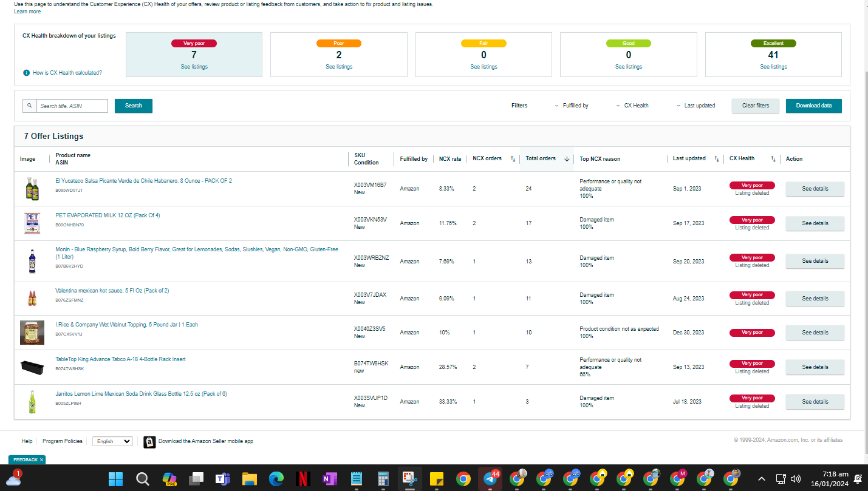Open weather widget on taskbar
868x491 pixels.
coord(13,478)
